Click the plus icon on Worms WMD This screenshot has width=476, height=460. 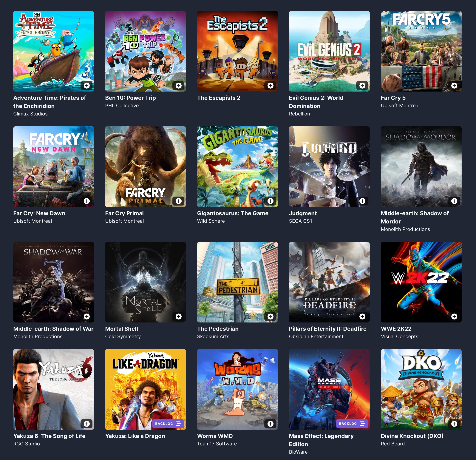271,424
